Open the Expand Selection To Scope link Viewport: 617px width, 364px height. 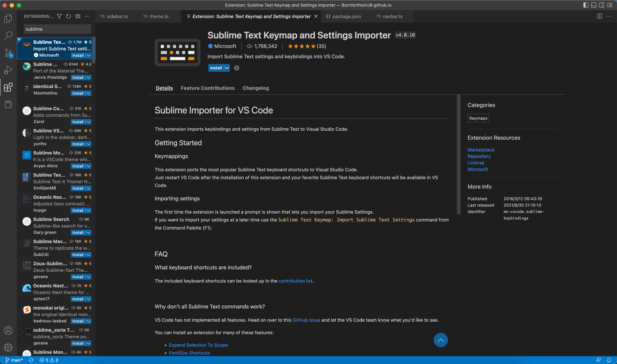click(198, 345)
